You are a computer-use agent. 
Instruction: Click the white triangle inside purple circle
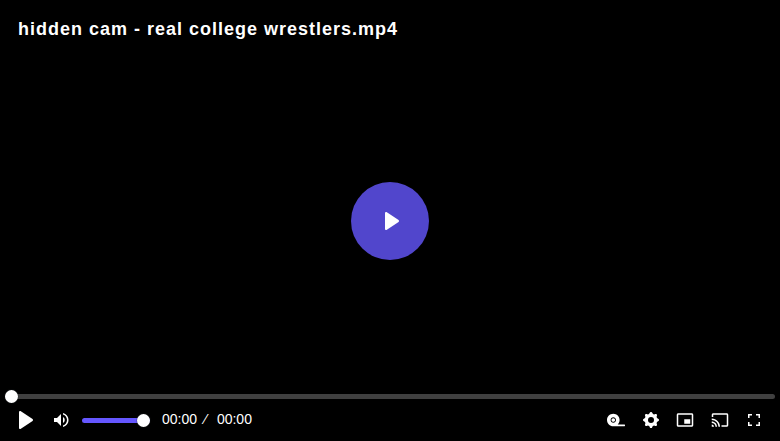(391, 221)
